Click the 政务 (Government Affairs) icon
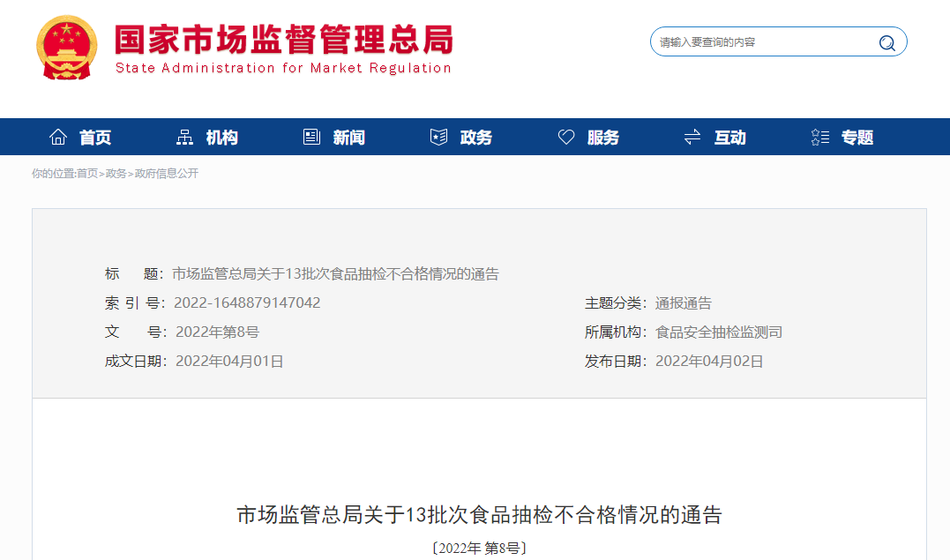The height and width of the screenshot is (560, 950). coord(438,136)
